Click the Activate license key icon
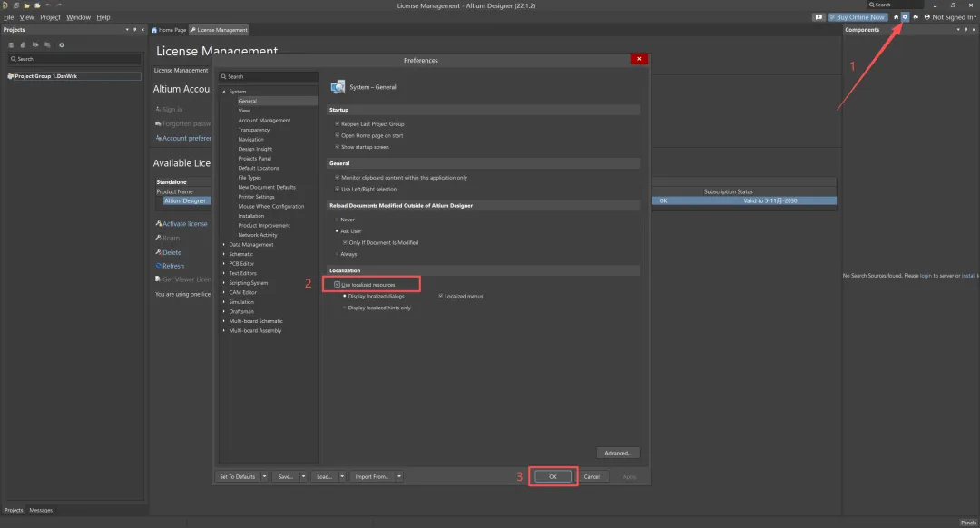Image resolution: width=980 pixels, height=528 pixels. pos(158,223)
